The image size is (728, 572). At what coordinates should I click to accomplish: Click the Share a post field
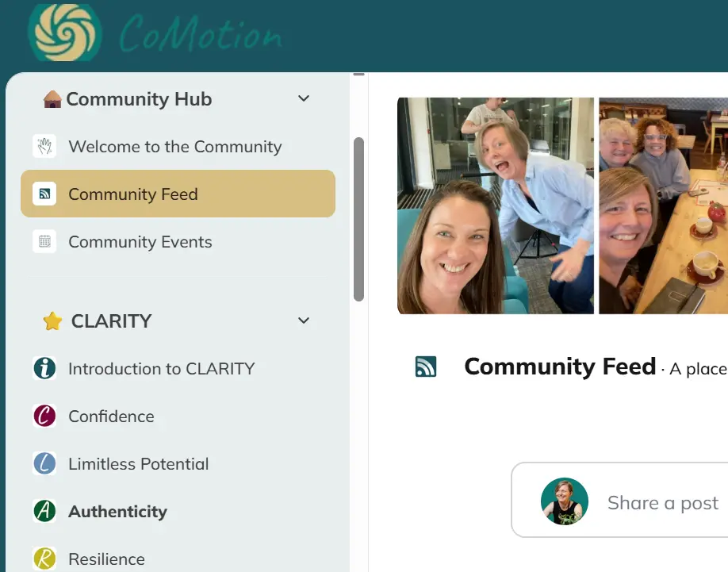(x=620, y=500)
